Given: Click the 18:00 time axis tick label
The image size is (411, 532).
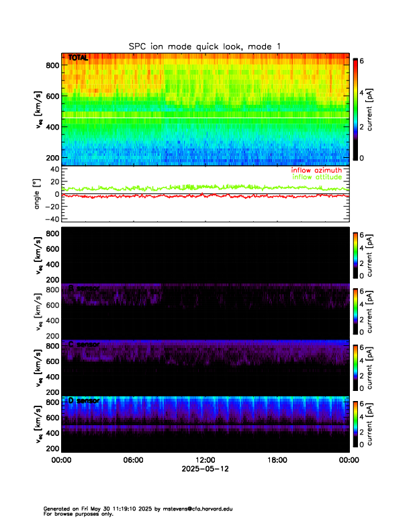Looking at the screenshot, I should click(277, 460).
